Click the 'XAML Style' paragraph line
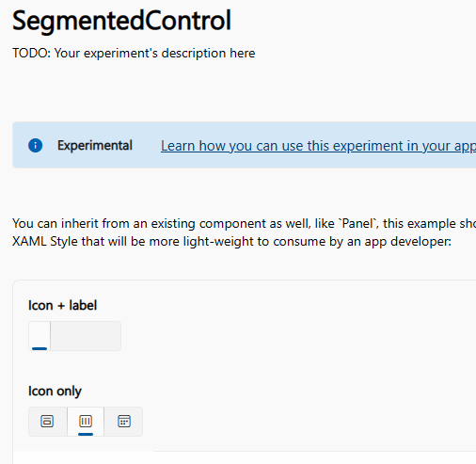The width and height of the screenshot is (476, 464). coord(231,241)
